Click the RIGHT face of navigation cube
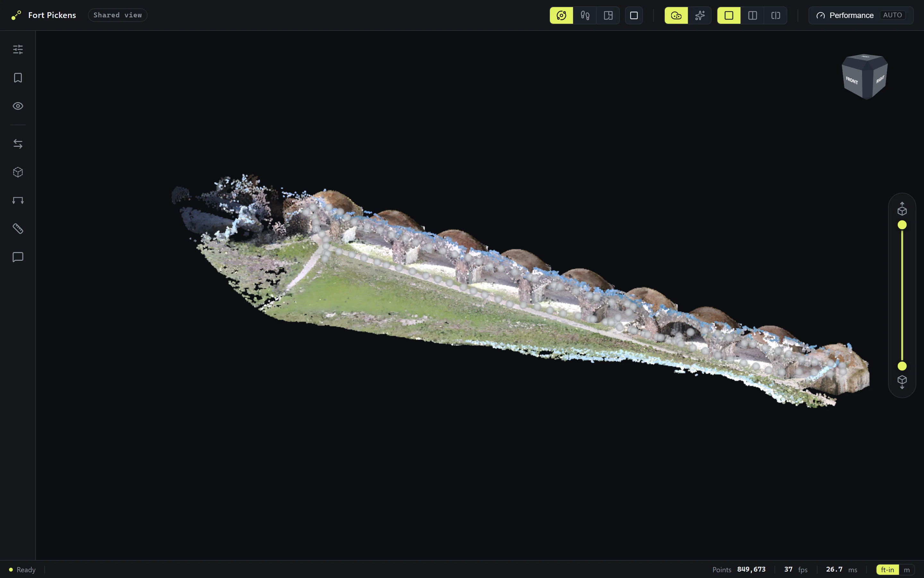The image size is (924, 578). (x=880, y=80)
